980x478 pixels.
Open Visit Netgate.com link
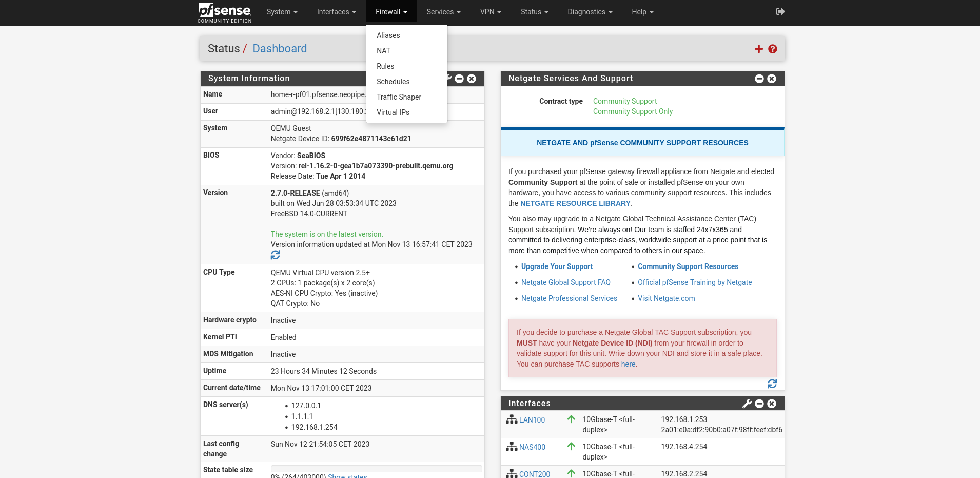[666, 298]
